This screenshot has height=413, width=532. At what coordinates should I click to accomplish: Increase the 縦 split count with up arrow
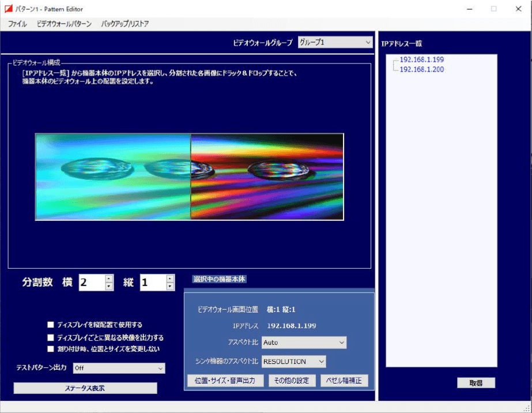pos(170,279)
